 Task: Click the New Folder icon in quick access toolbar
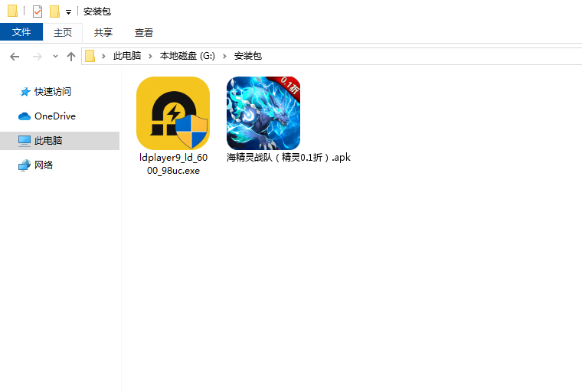click(x=54, y=11)
